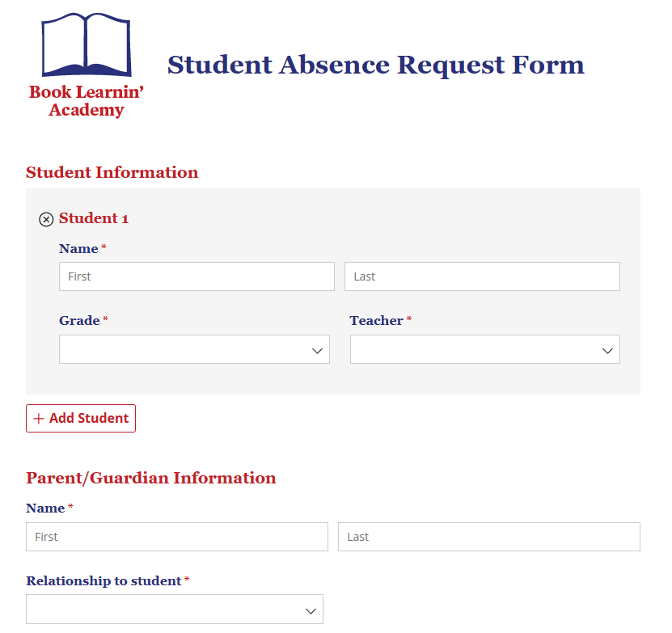Click the Student 1 label
Image resolution: width=672 pixels, height=633 pixels.
pyautogui.click(x=95, y=218)
